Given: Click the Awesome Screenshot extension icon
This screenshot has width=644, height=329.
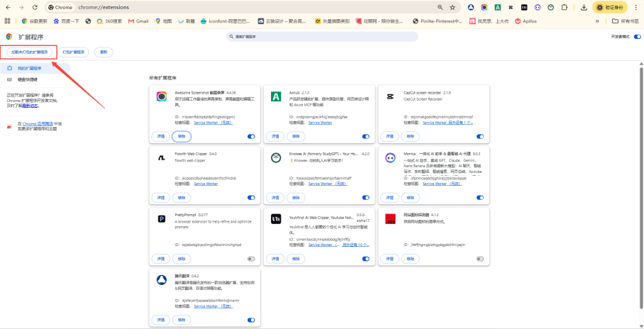Looking at the screenshot, I should coord(162,97).
